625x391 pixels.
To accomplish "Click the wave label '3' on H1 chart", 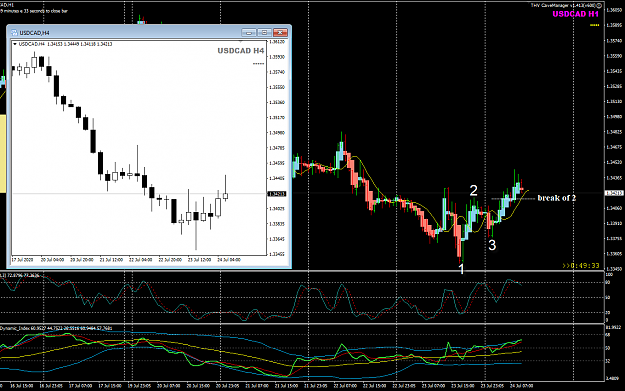I will click(492, 245).
